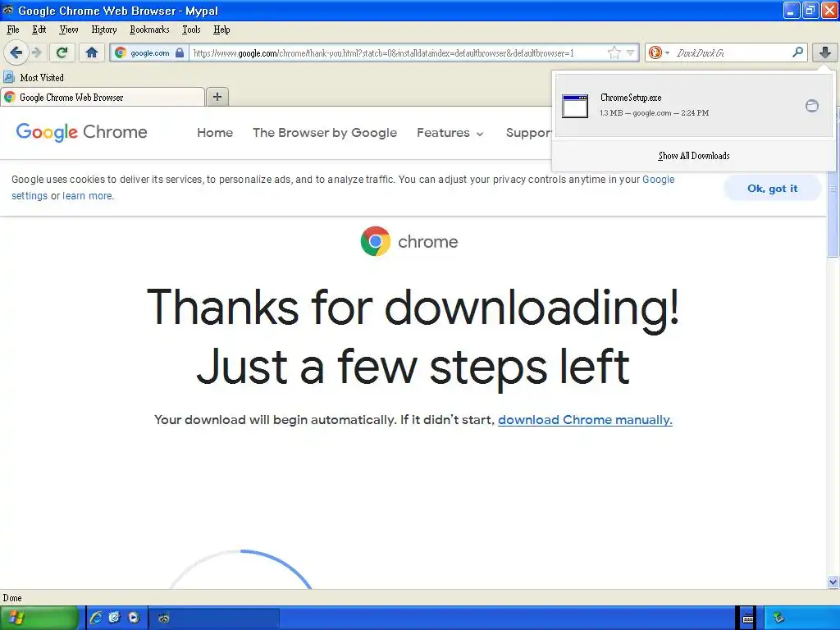Open the Tools menu

(191, 30)
